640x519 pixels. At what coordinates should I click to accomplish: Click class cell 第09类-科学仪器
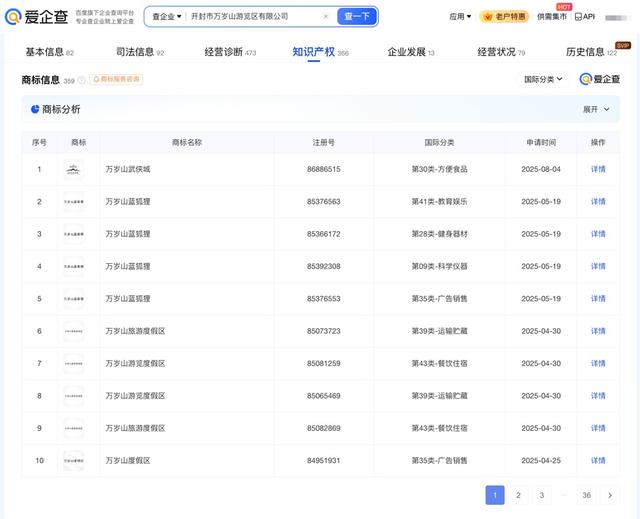pos(439,266)
